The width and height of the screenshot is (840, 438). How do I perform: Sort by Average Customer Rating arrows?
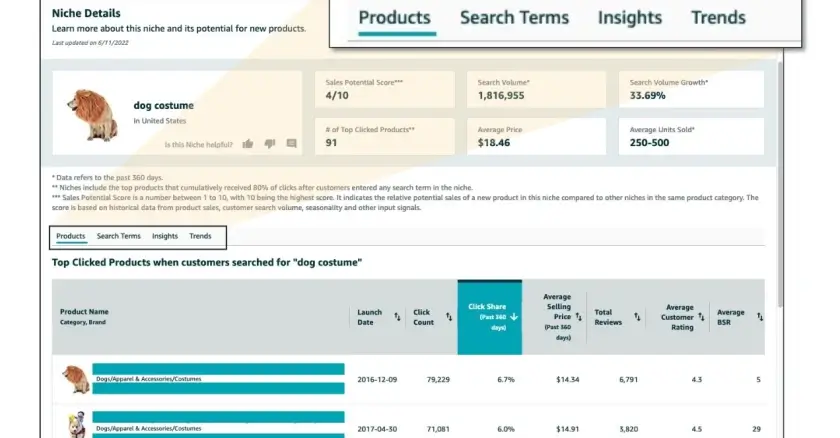(701, 318)
